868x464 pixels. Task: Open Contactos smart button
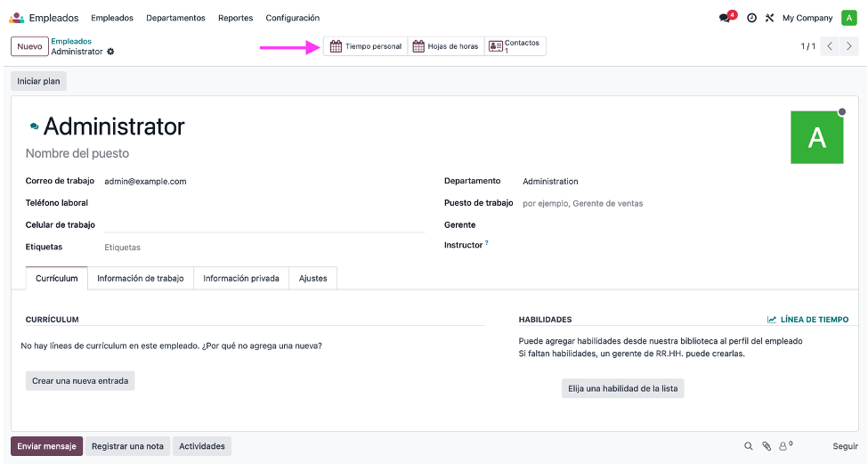(515, 46)
